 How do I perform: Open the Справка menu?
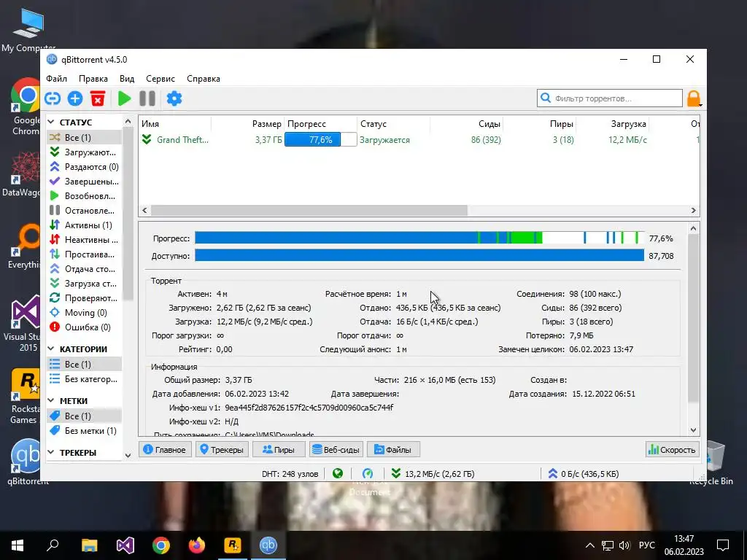coord(204,79)
